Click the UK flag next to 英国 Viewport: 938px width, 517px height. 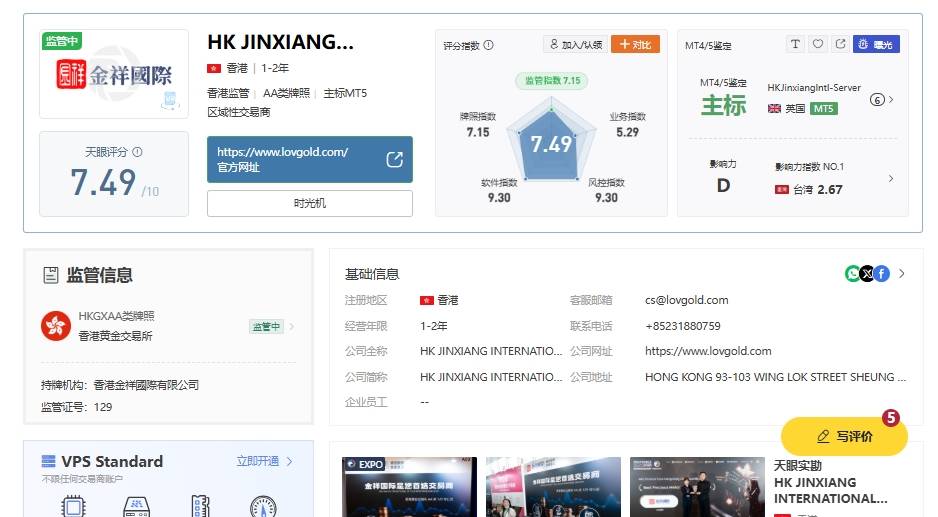pyautogui.click(x=774, y=108)
